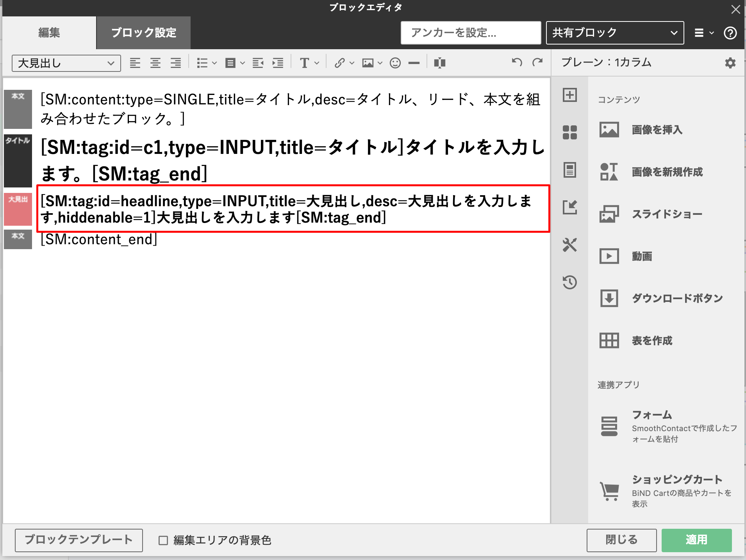Image resolution: width=746 pixels, height=560 pixels.
Task: Click the フォーム stacked icon
Action: pyautogui.click(x=609, y=426)
